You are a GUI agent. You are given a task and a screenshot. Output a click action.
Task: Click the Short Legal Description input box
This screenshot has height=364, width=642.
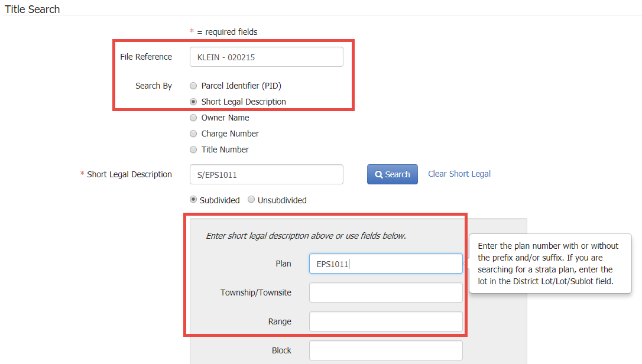point(266,174)
